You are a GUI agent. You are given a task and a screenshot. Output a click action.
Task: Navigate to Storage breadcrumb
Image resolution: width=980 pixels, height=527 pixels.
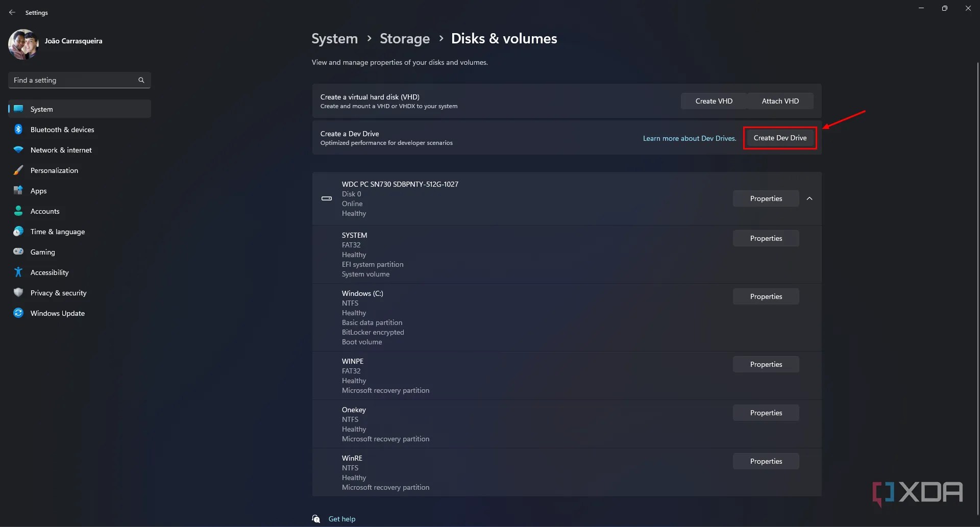point(404,38)
